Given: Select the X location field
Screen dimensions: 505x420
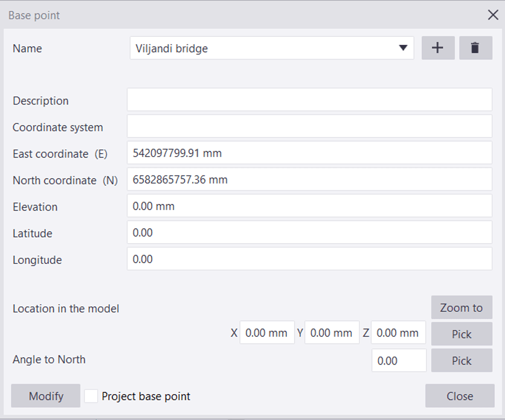Looking at the screenshot, I should (x=267, y=332).
